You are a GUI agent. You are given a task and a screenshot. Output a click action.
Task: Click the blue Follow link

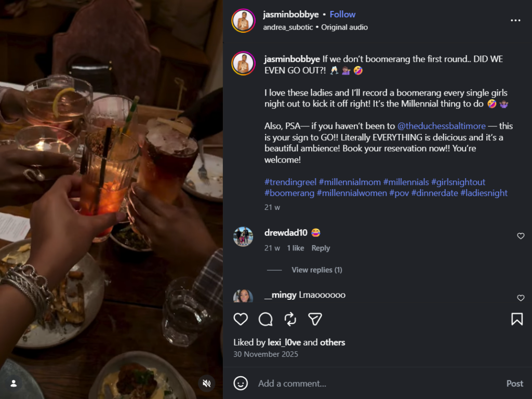tap(342, 14)
